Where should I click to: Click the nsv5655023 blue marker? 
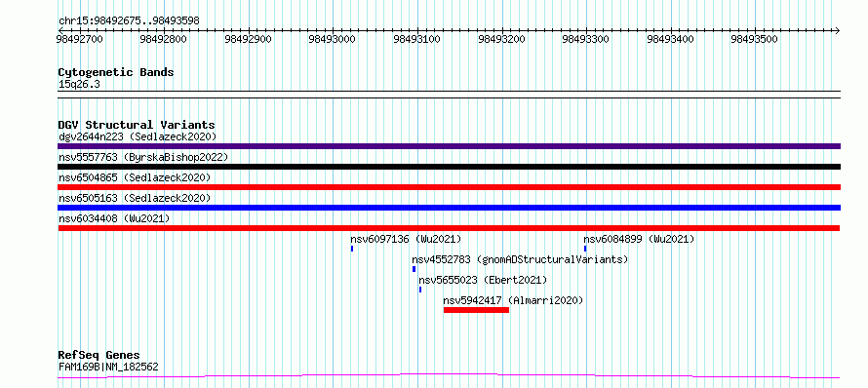(x=420, y=290)
